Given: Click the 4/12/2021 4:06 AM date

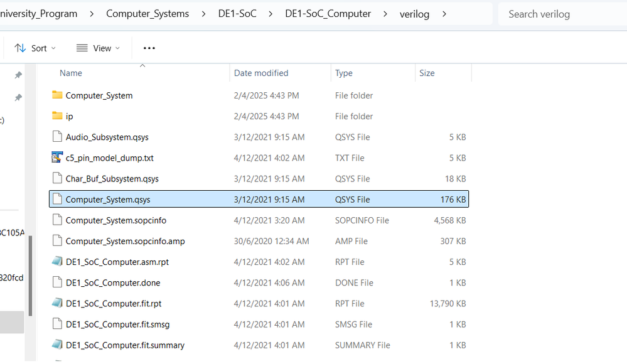Looking at the screenshot, I should pyautogui.click(x=269, y=283).
